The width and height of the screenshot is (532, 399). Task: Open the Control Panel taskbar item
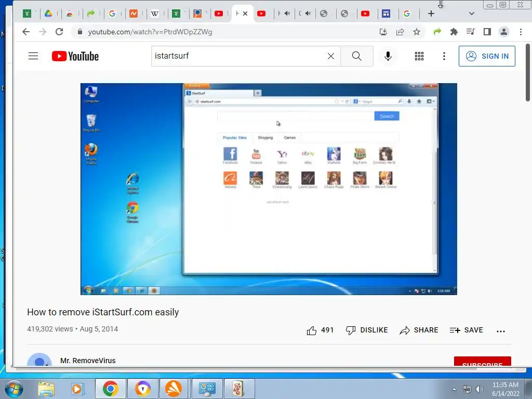coord(207,389)
